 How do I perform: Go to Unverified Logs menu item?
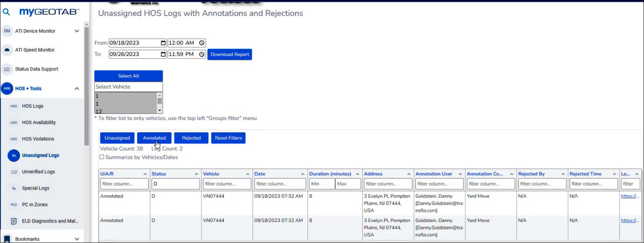coord(38,172)
